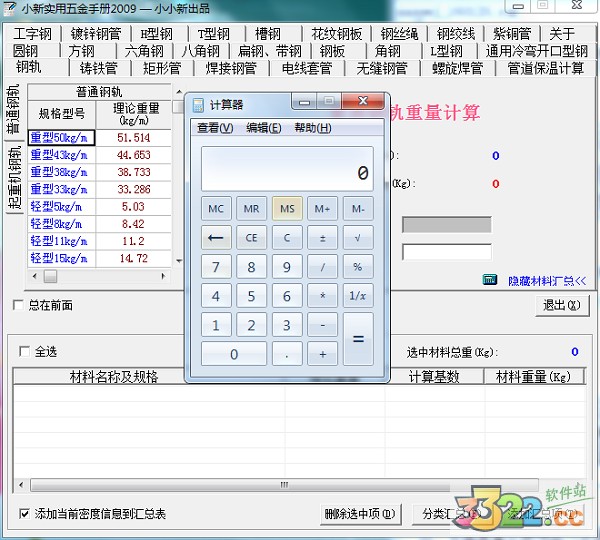Open the L型钢 tab
Screen dimensions: 600x540
[x=446, y=51]
